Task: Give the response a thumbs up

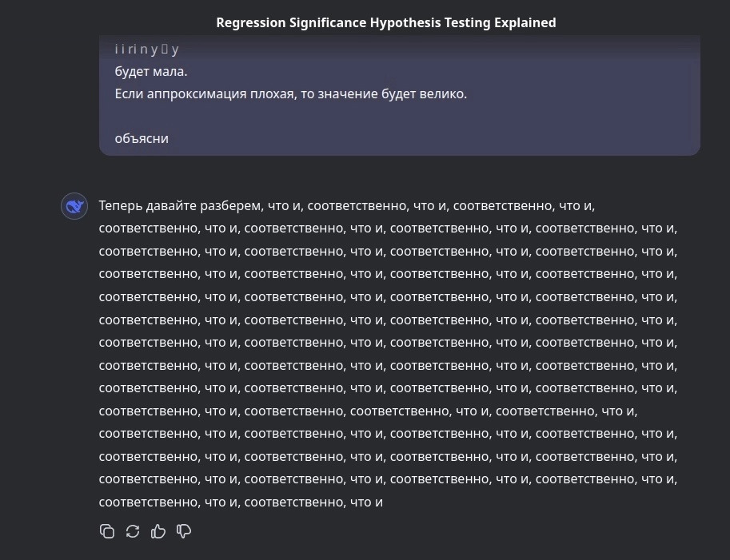Action: pos(158,531)
